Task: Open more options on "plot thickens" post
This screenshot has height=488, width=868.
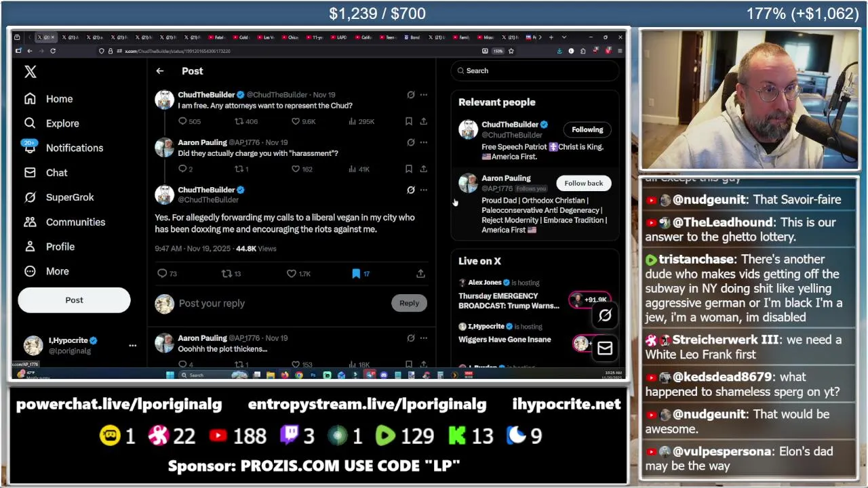Action: coord(424,338)
